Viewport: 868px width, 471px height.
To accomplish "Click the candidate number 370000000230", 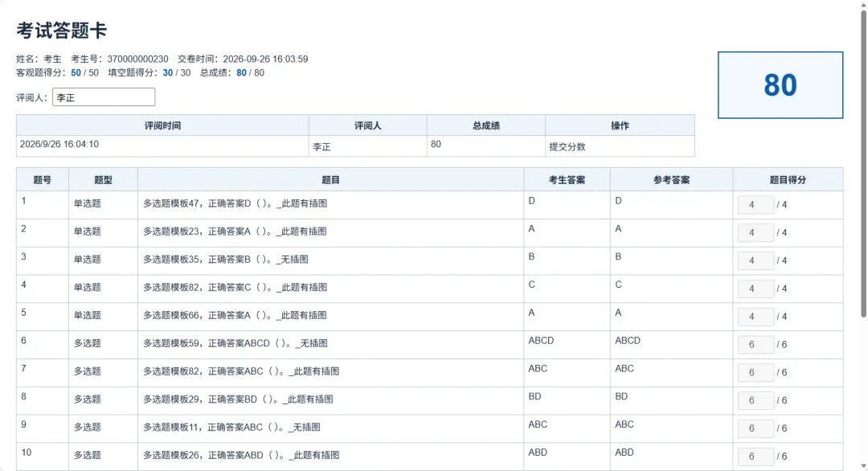I will pos(138,59).
